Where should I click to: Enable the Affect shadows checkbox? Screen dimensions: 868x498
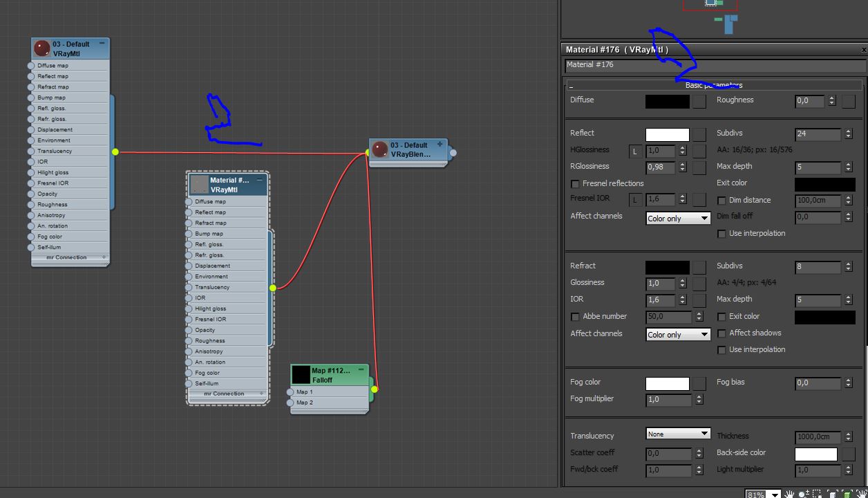(721, 333)
